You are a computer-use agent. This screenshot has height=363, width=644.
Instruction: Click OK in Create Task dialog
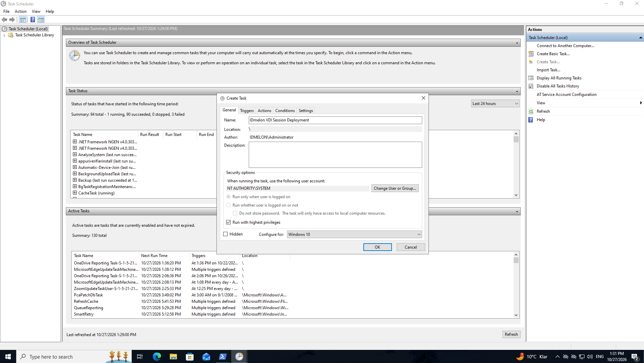(x=377, y=247)
